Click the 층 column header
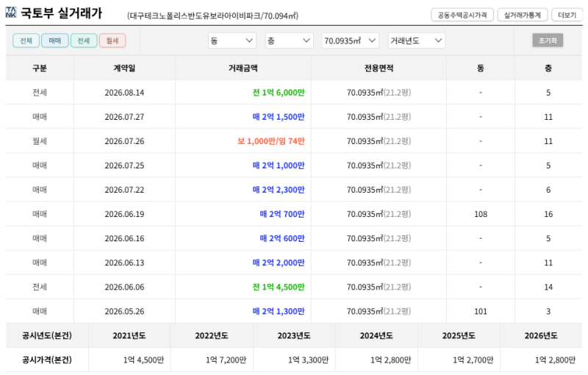This screenshot has height=375, width=588. (548, 68)
